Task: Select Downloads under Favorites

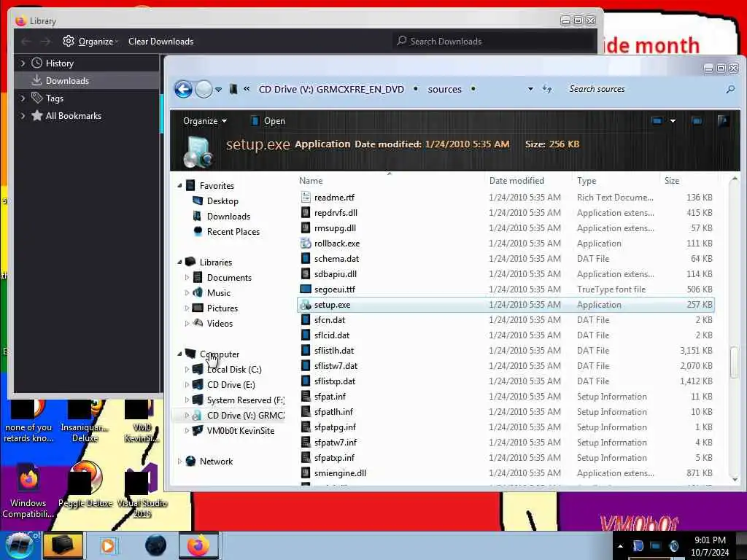Action: point(228,216)
